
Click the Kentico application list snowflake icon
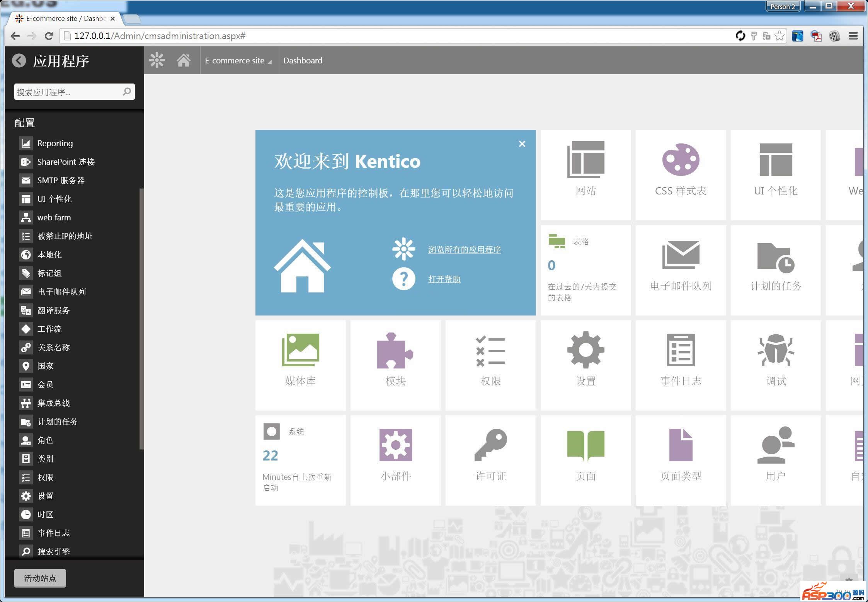pos(157,60)
